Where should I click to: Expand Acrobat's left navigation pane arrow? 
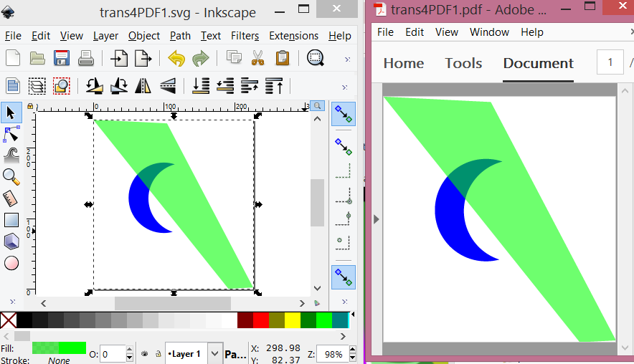[x=377, y=219]
